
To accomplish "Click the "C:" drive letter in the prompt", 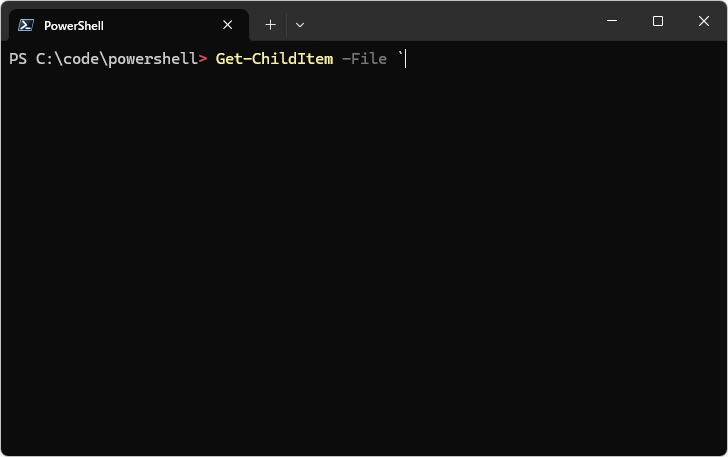I will pos(46,59).
